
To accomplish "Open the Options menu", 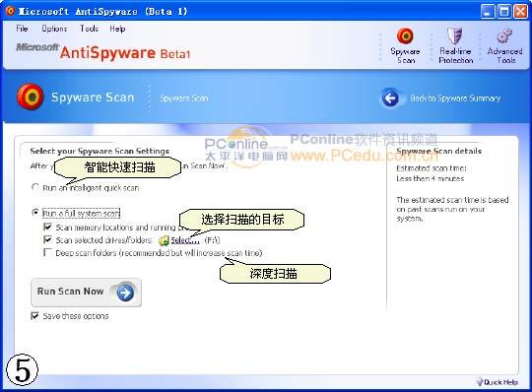I will click(54, 29).
